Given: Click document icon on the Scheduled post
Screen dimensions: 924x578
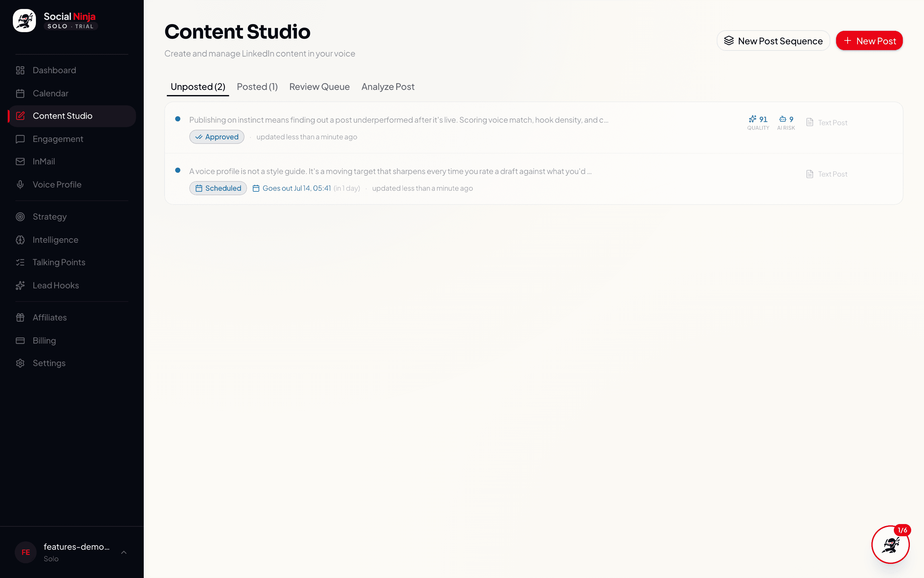Looking at the screenshot, I should [809, 174].
